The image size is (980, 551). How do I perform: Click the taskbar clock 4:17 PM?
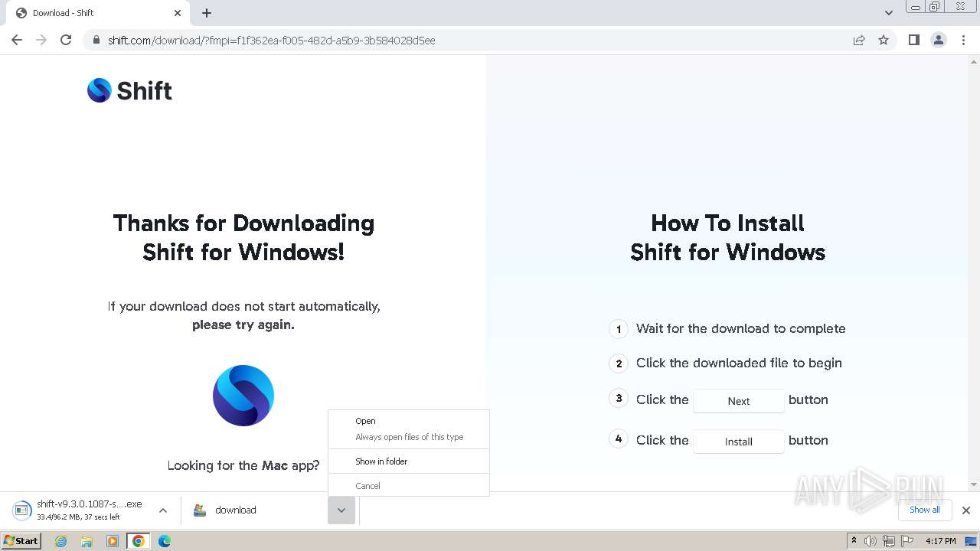click(x=941, y=541)
